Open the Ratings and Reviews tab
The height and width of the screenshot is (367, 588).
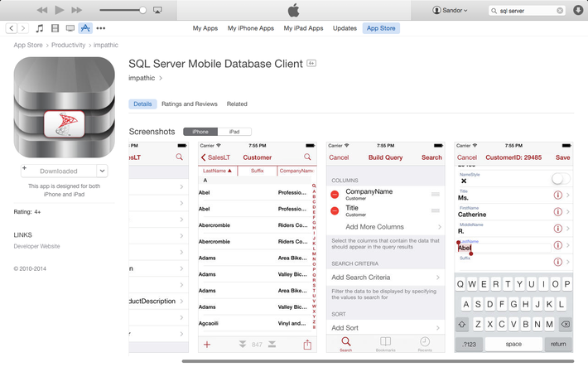190,104
